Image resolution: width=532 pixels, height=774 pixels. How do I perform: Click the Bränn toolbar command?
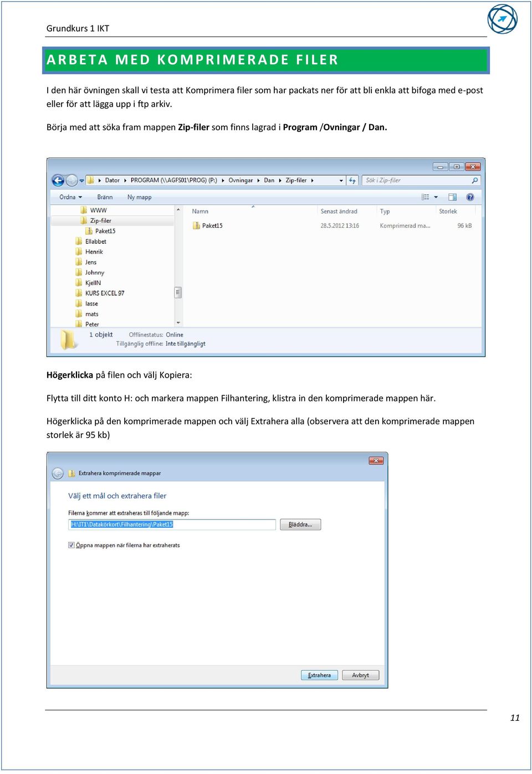tap(105, 197)
